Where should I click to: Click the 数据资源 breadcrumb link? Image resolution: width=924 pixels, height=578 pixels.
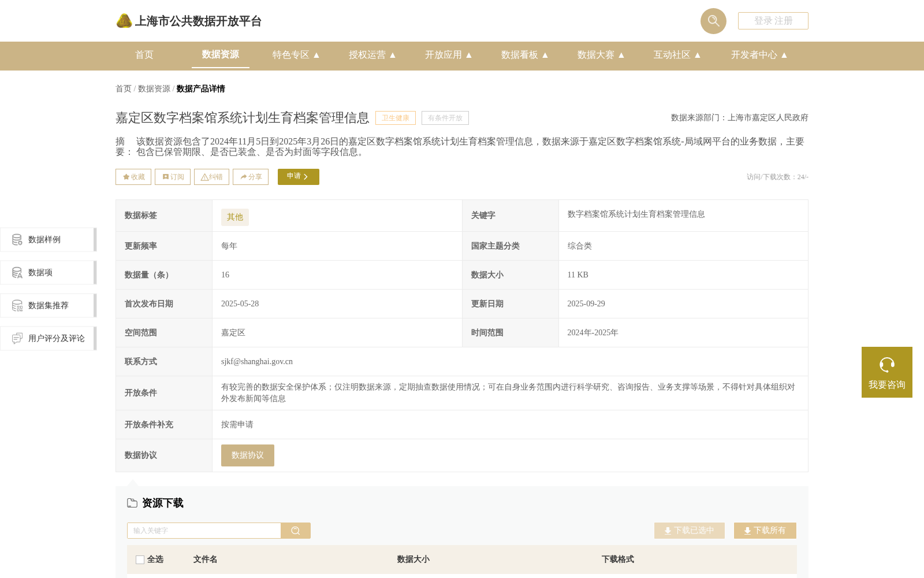tap(154, 88)
